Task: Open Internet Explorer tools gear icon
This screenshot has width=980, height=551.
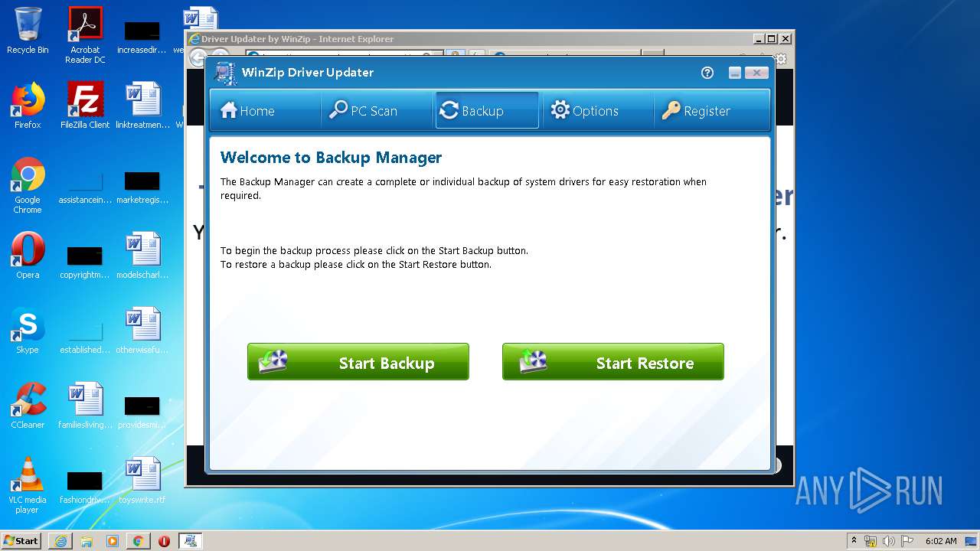Action: coord(781,58)
